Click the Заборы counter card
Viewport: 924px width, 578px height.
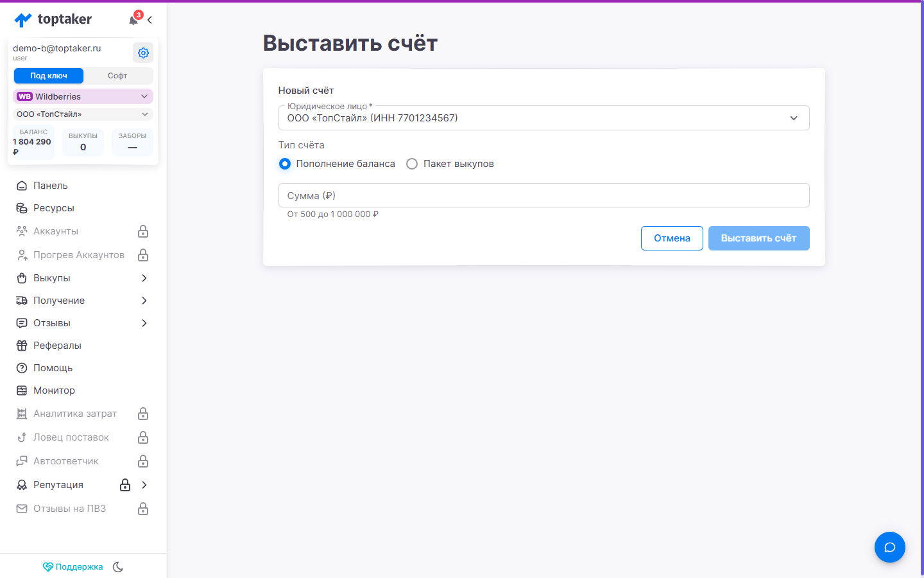132,142
